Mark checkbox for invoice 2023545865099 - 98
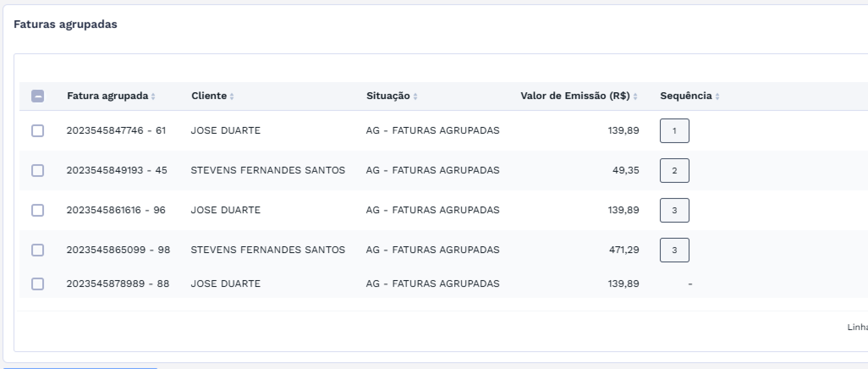 click(38, 250)
